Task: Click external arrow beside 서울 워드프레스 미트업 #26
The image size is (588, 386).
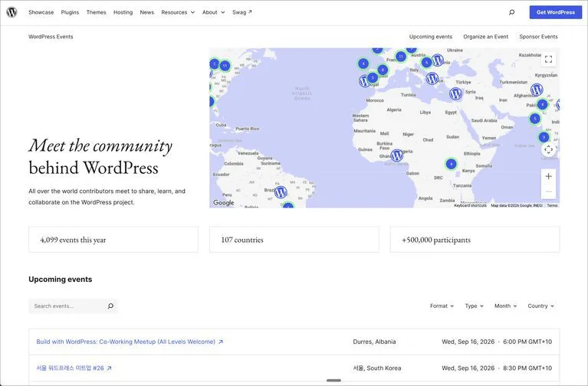Action: tap(109, 368)
